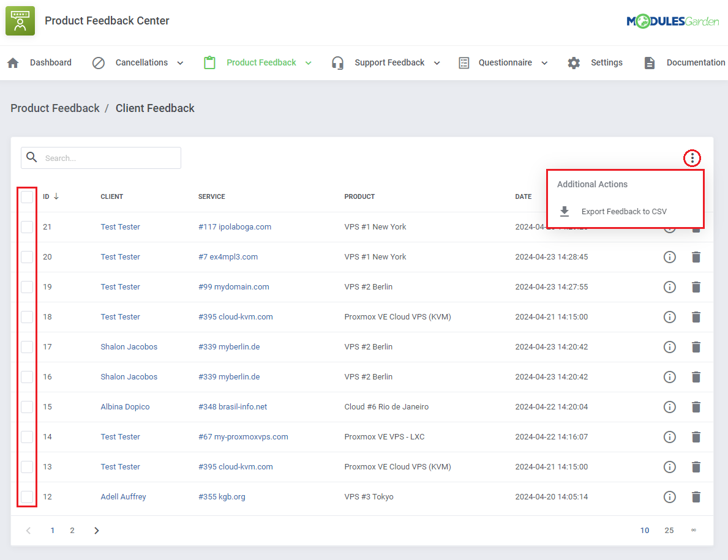Image resolution: width=728 pixels, height=560 pixels.
Task: Delete feedback row ID 16
Action: click(x=696, y=377)
